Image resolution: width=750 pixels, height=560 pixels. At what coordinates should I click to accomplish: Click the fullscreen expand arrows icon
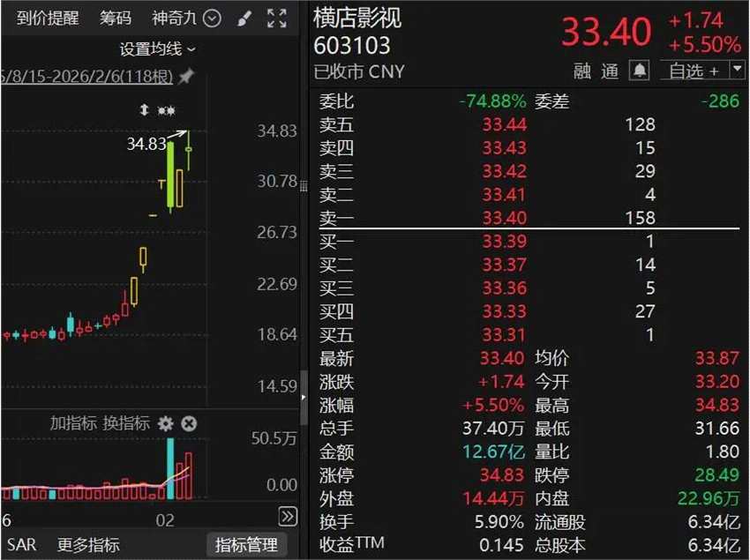[x=277, y=19]
